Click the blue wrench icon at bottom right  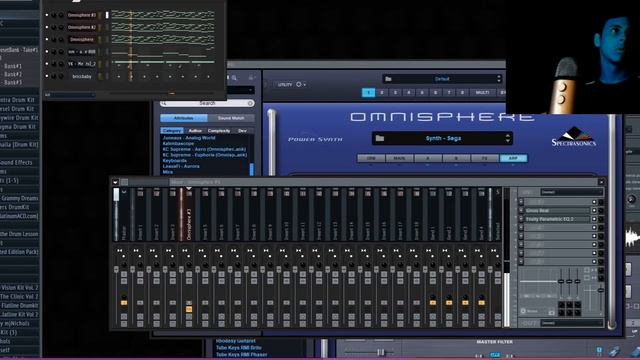pyautogui.click(x=614, y=351)
